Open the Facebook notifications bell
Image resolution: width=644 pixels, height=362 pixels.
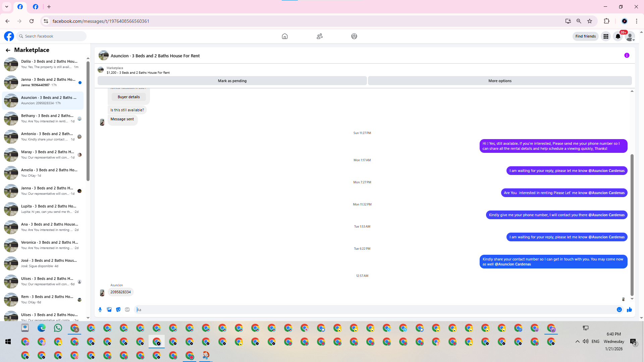618,36
